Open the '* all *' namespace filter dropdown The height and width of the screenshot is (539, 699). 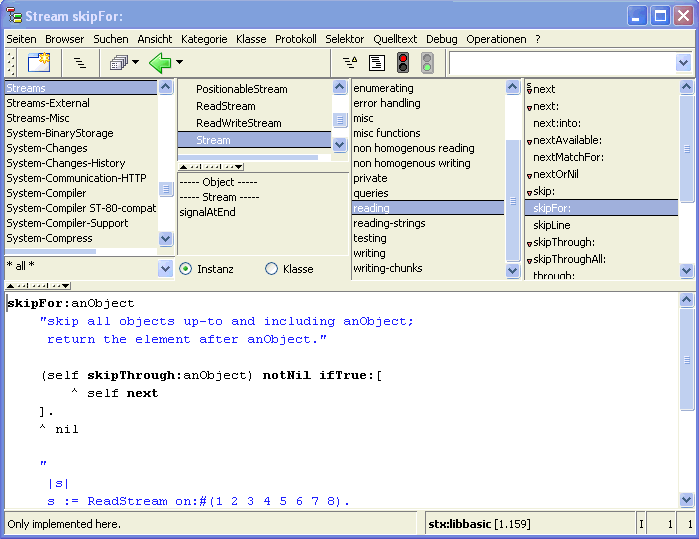[165, 269]
